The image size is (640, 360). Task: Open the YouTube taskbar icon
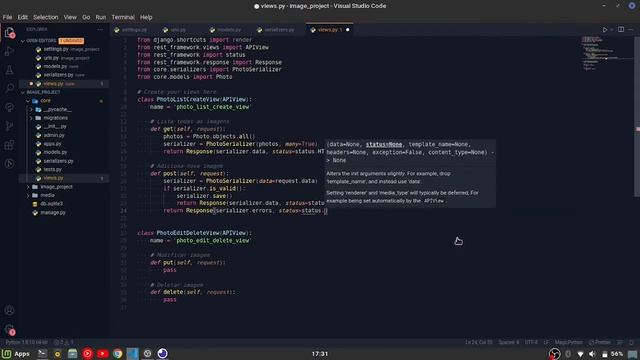[102, 353]
